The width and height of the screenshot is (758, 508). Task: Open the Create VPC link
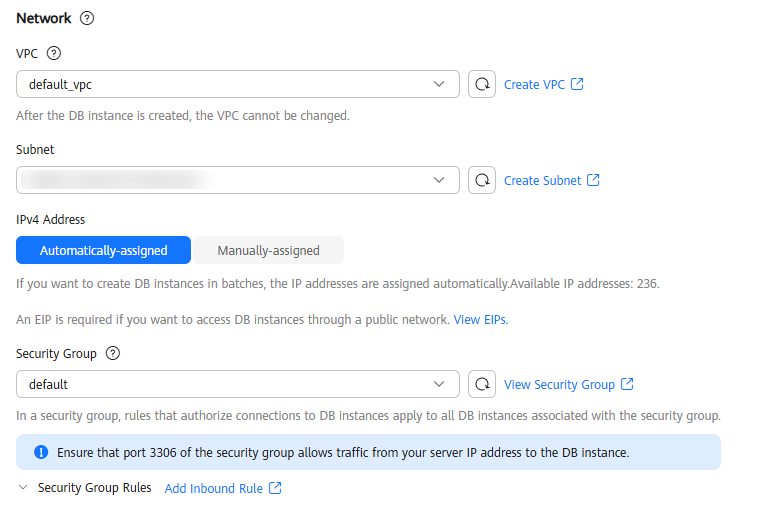[534, 85]
